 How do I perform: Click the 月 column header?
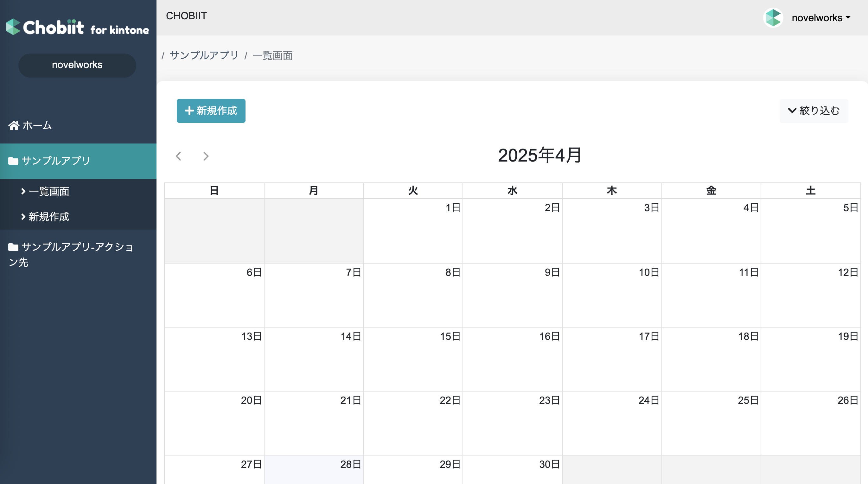(314, 191)
